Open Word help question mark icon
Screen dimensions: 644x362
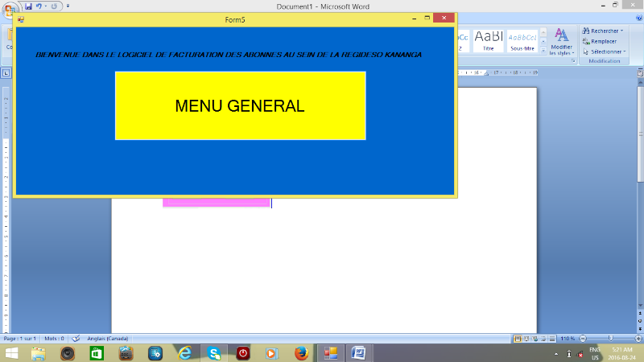(x=639, y=18)
